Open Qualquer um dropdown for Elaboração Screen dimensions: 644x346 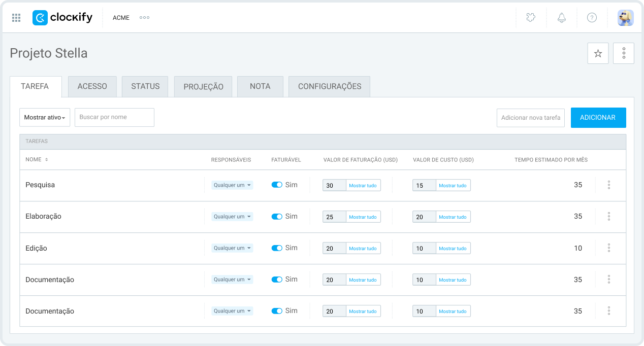coord(232,217)
